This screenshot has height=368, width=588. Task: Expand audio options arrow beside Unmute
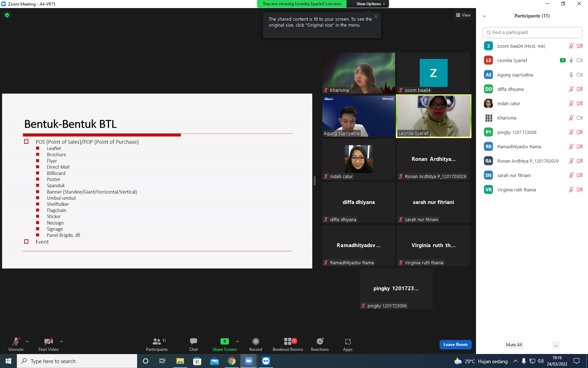(27, 341)
